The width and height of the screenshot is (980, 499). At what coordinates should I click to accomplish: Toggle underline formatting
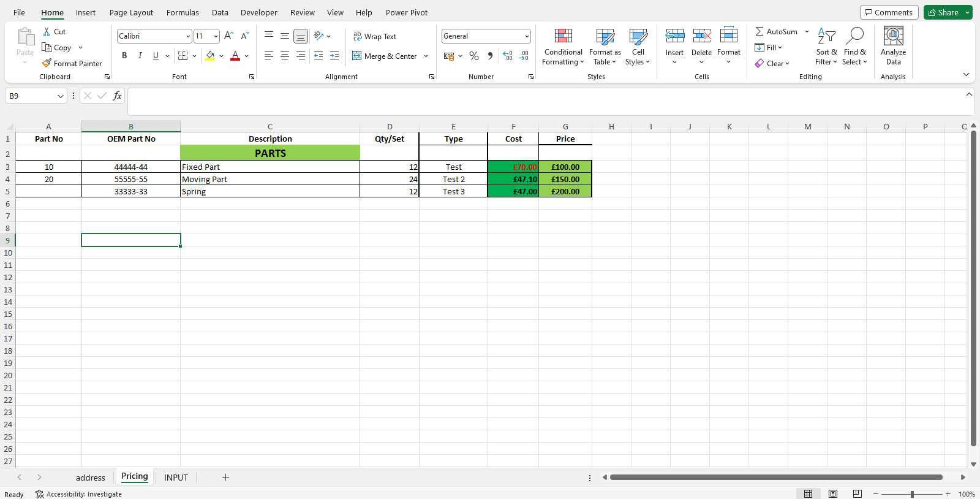click(x=156, y=56)
